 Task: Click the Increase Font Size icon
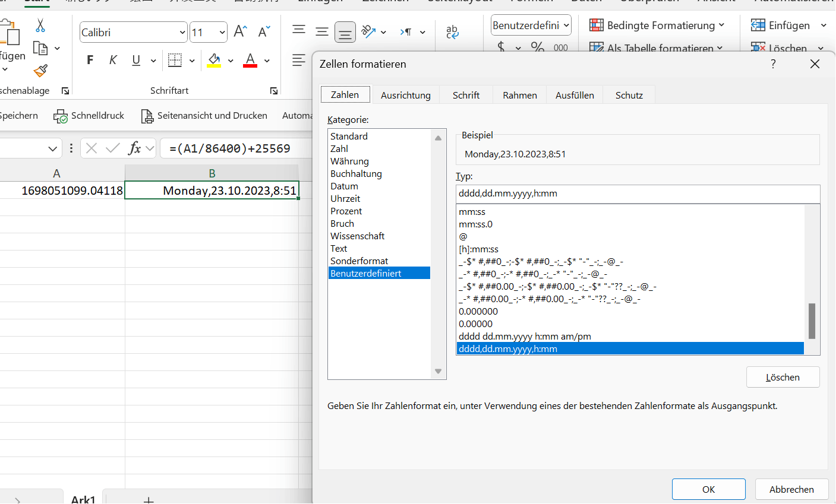240,31
